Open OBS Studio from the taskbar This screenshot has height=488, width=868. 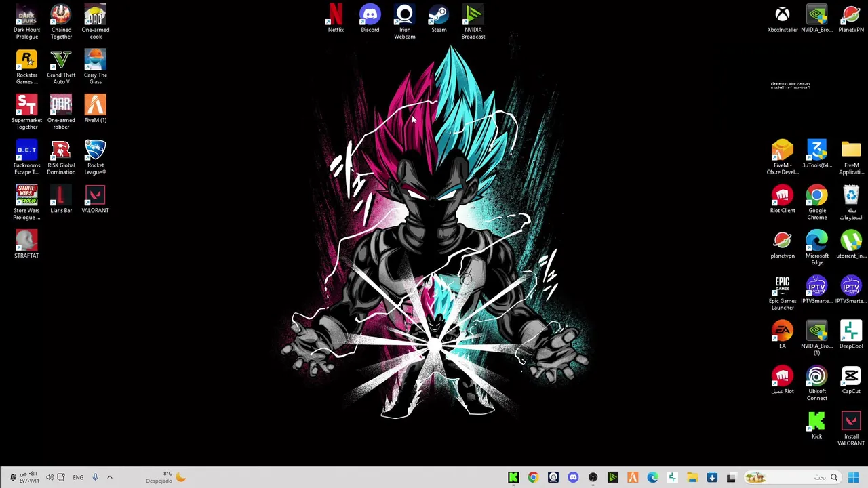[x=593, y=478]
